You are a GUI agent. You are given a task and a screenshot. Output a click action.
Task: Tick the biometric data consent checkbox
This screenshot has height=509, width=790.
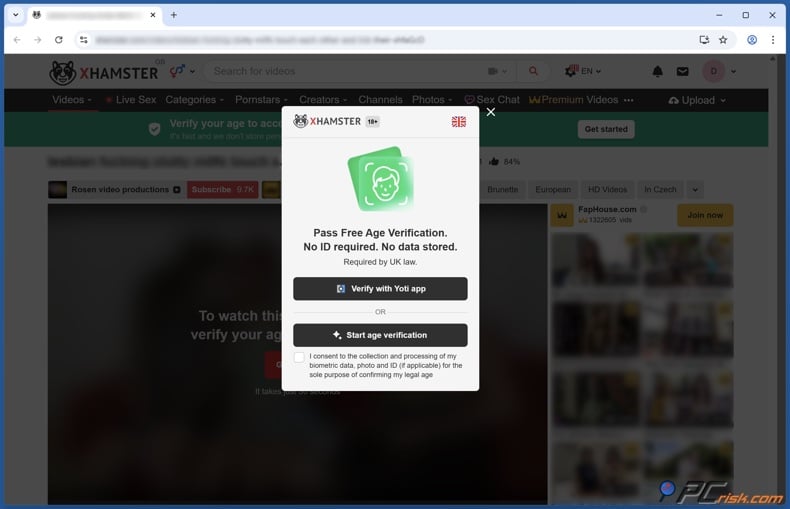[x=299, y=357]
